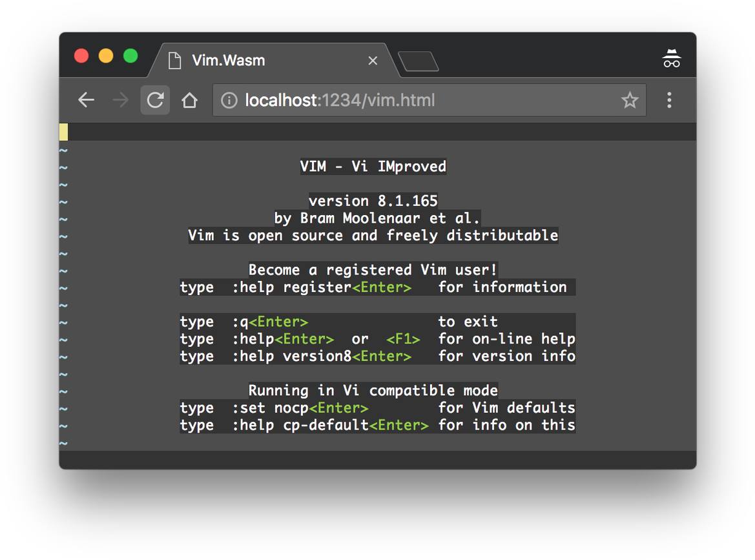Minimize window with the yellow button

[106, 56]
